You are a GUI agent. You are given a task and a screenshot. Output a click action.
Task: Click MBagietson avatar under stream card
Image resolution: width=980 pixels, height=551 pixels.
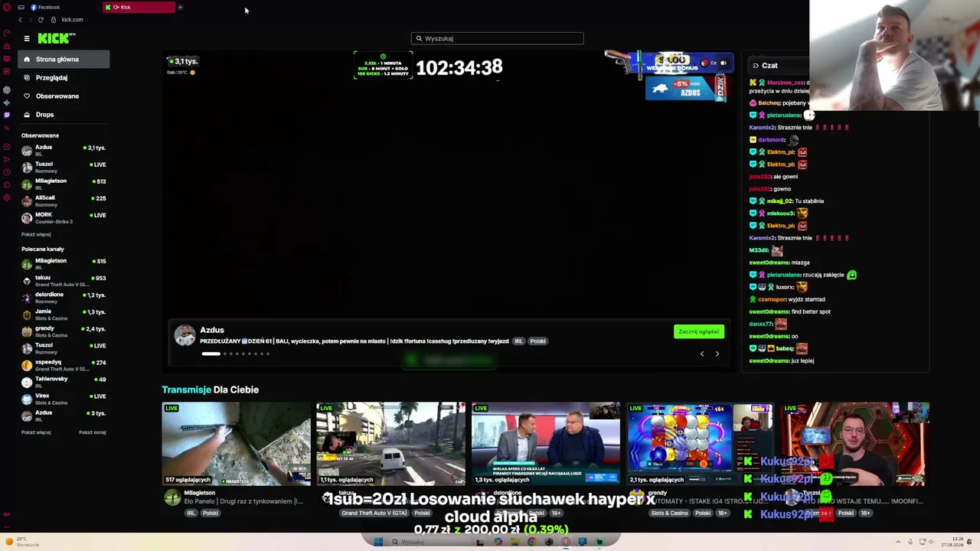coord(173,498)
